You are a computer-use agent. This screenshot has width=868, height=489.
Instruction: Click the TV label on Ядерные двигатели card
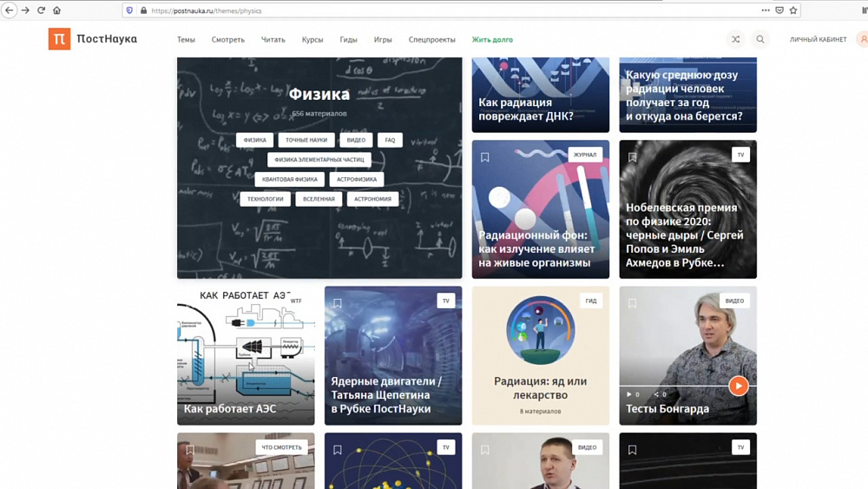pyautogui.click(x=445, y=301)
